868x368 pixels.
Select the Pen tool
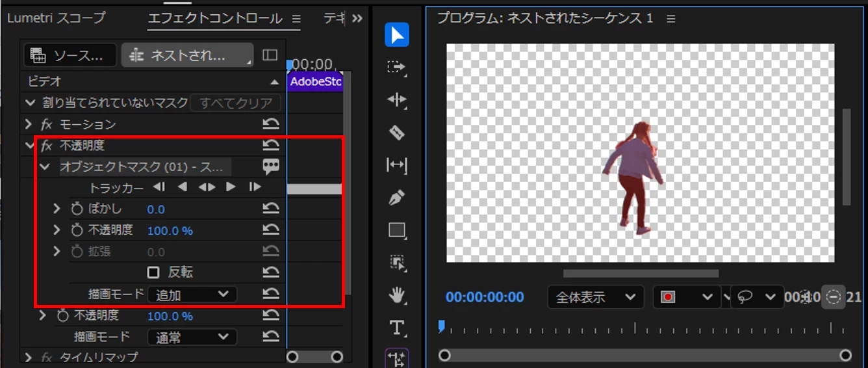tap(396, 198)
